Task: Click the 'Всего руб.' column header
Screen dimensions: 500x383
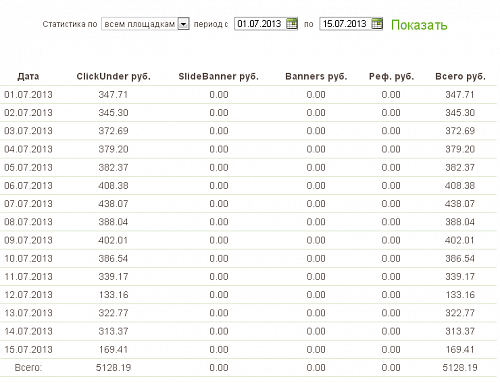Action: [x=460, y=76]
